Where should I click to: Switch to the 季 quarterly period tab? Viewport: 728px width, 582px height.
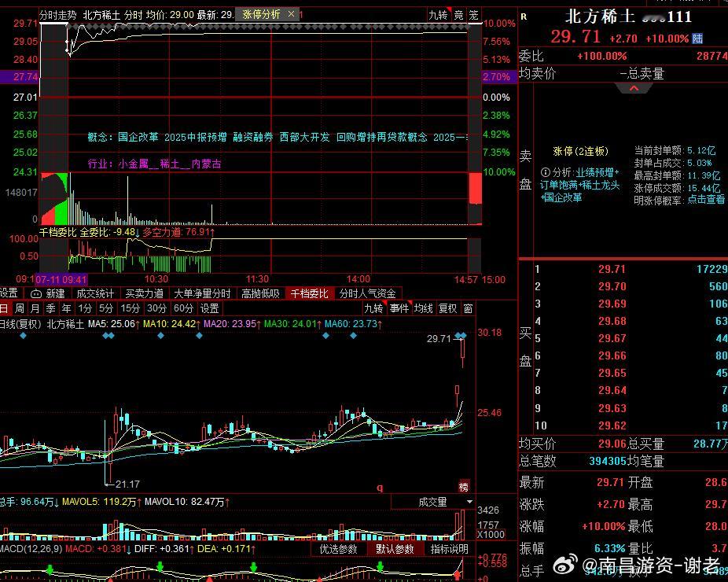50,308
